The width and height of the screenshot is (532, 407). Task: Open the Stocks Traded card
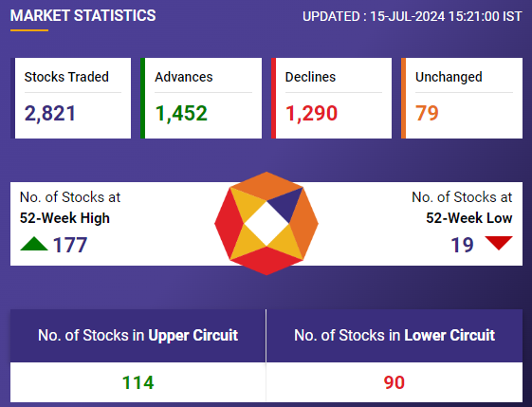[70, 98]
